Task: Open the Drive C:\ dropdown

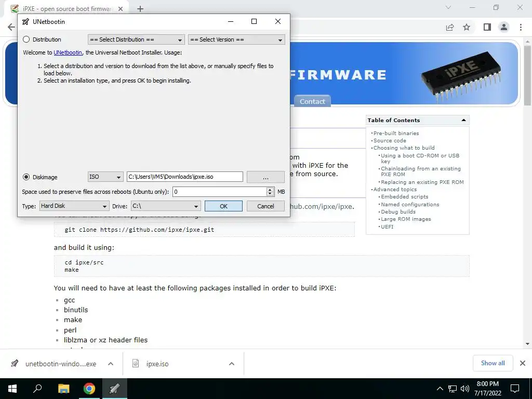Action: [166, 206]
